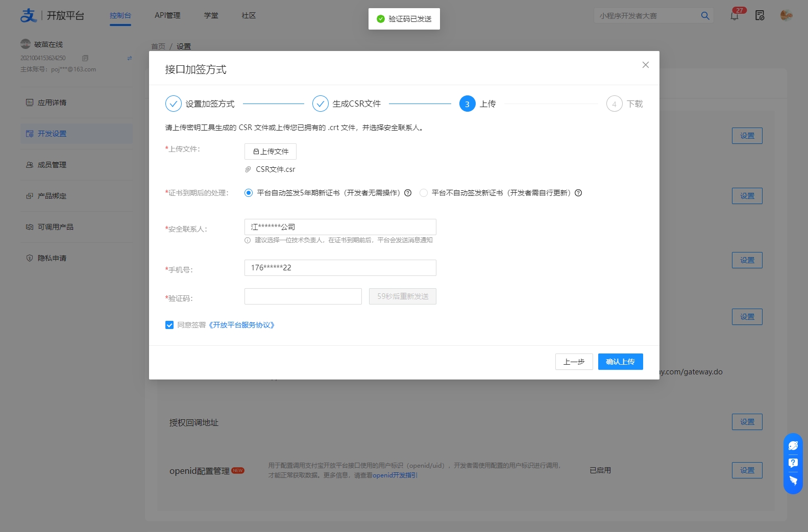Click the switch app arrows icon
The width and height of the screenshot is (808, 532).
pyautogui.click(x=130, y=58)
